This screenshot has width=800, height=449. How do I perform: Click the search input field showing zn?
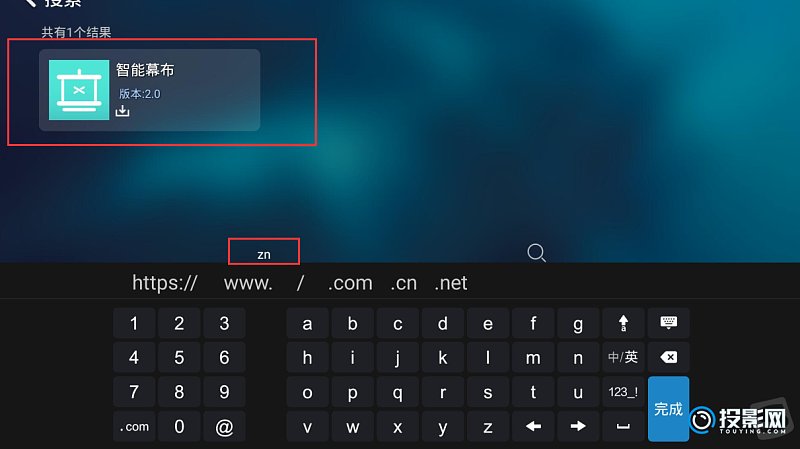[x=264, y=252]
